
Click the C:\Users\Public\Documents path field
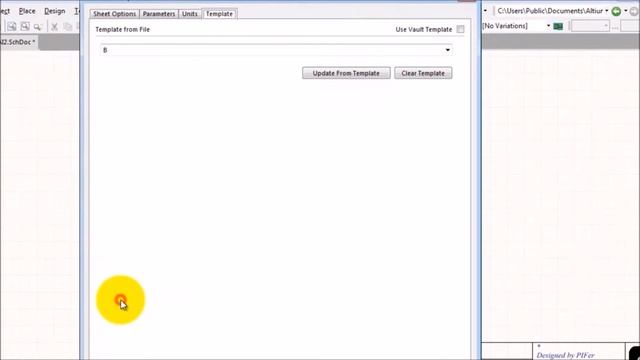click(550, 11)
